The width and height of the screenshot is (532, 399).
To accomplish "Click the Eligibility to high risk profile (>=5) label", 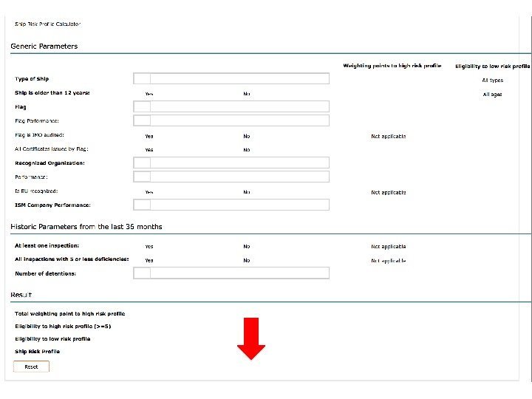I will (x=63, y=326).
